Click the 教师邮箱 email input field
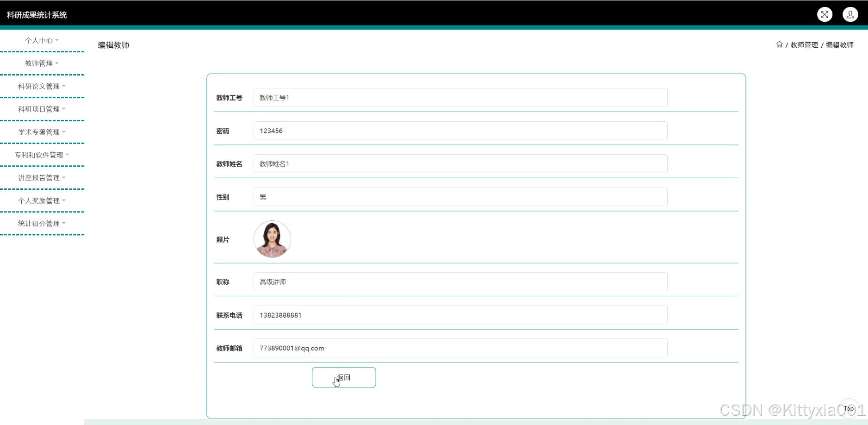The height and width of the screenshot is (425, 868). 460,348
